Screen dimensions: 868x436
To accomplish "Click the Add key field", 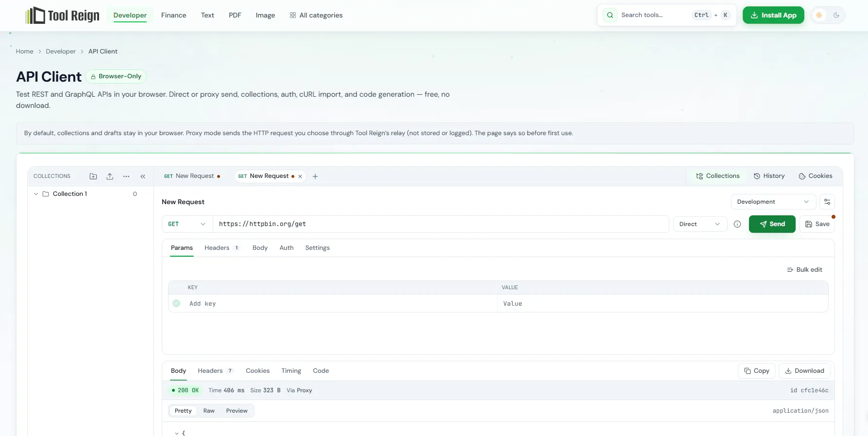I will [340, 304].
